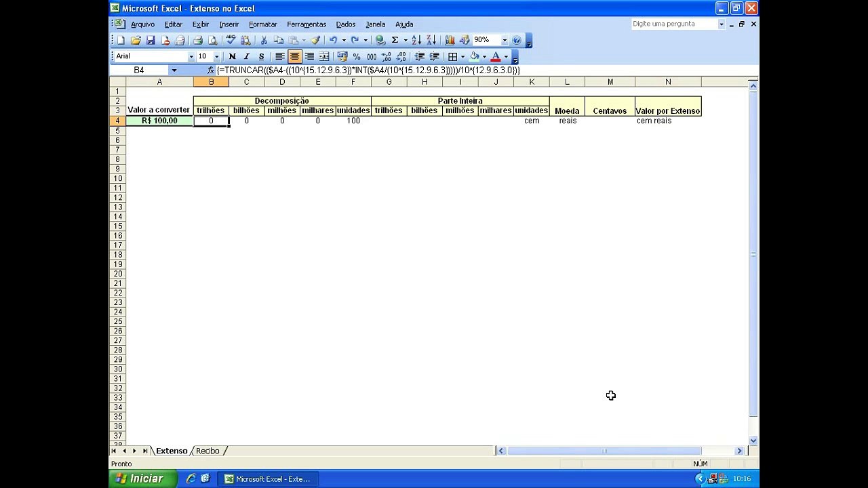Click the New workbook icon
Viewport: 868px width, 488px height.
121,40
